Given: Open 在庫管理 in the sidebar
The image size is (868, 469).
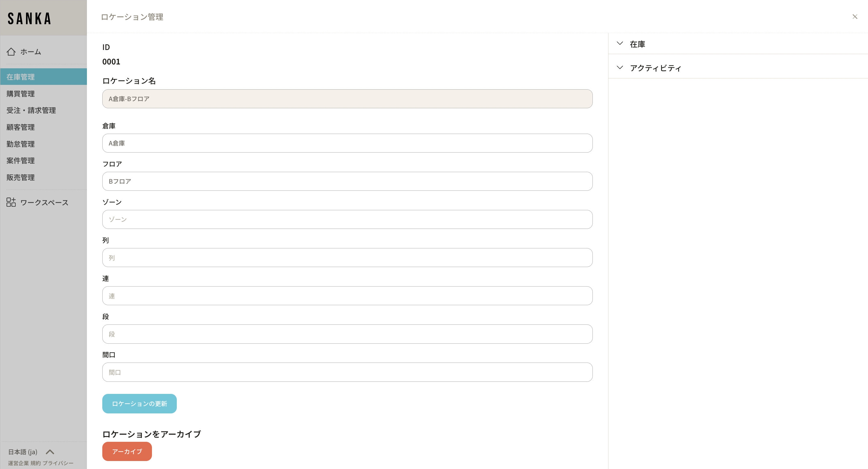Looking at the screenshot, I should click(21, 77).
